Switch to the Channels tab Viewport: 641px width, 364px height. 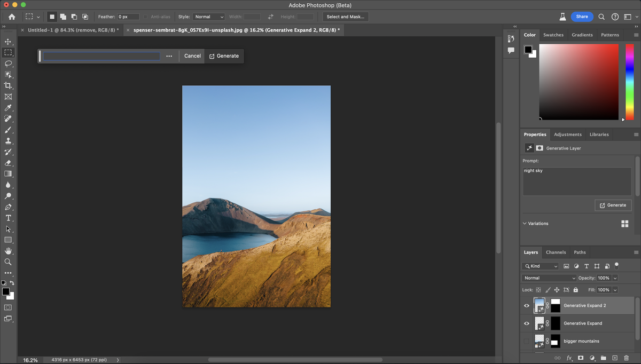point(556,252)
